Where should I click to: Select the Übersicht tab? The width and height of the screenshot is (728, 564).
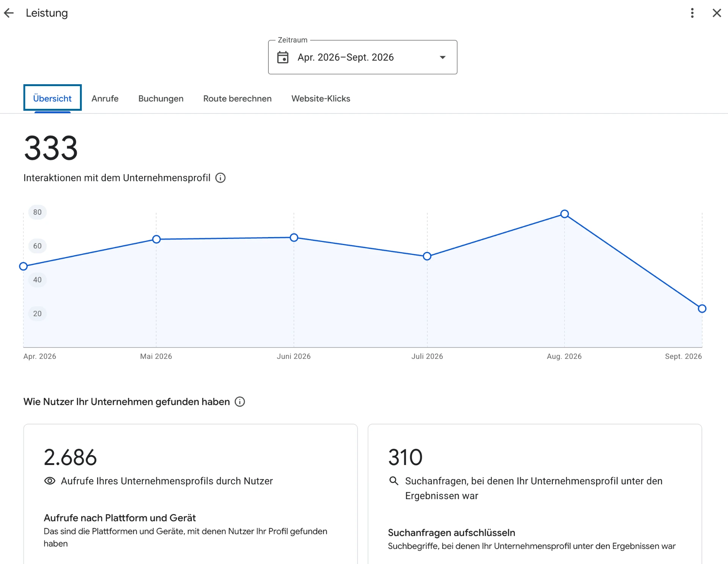(52, 99)
